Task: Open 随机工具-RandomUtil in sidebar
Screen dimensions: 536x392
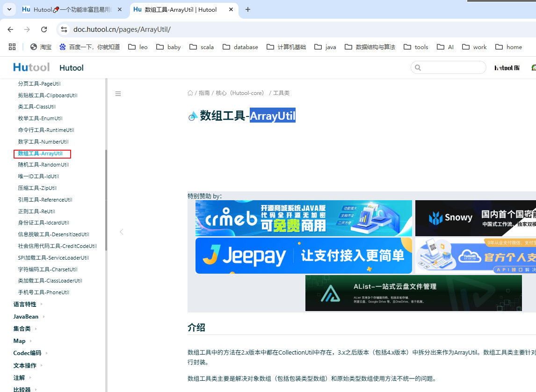Action: point(43,165)
